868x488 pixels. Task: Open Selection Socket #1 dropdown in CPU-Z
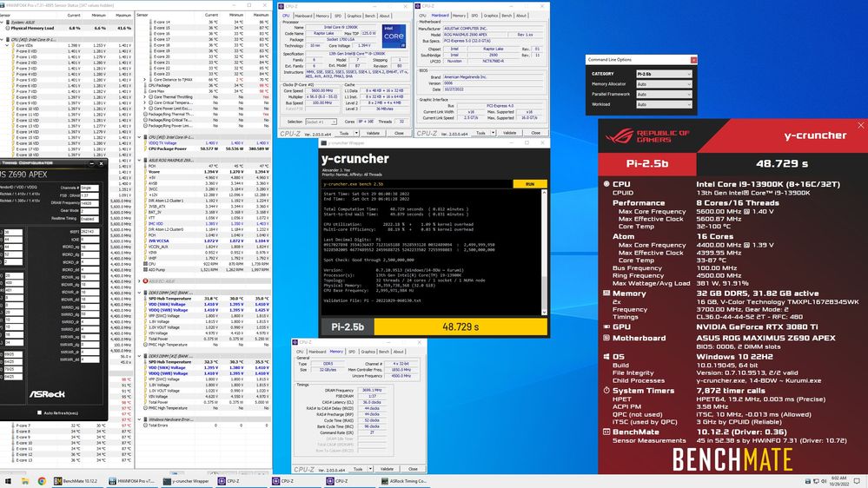click(321, 122)
